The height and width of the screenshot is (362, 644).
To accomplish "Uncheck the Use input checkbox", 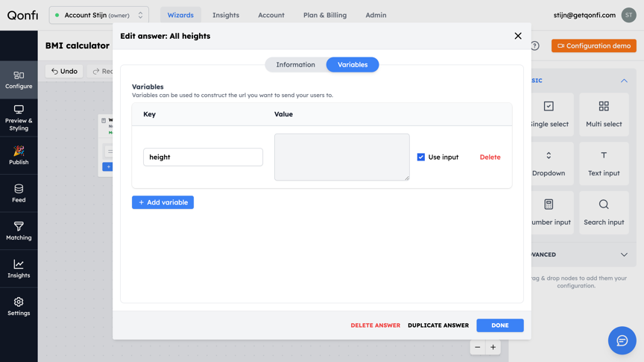I will (421, 157).
